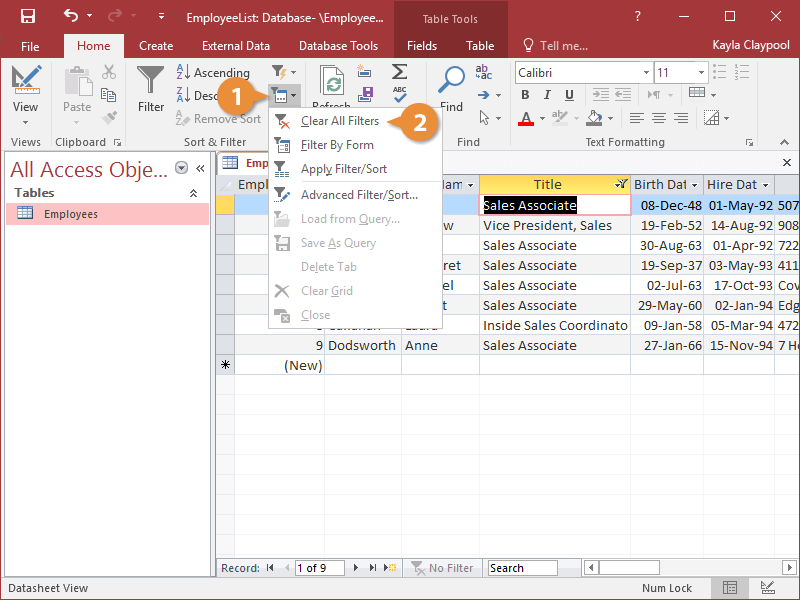Click the Totals sigma icon
This screenshot has width=800, height=600.
coord(399,72)
